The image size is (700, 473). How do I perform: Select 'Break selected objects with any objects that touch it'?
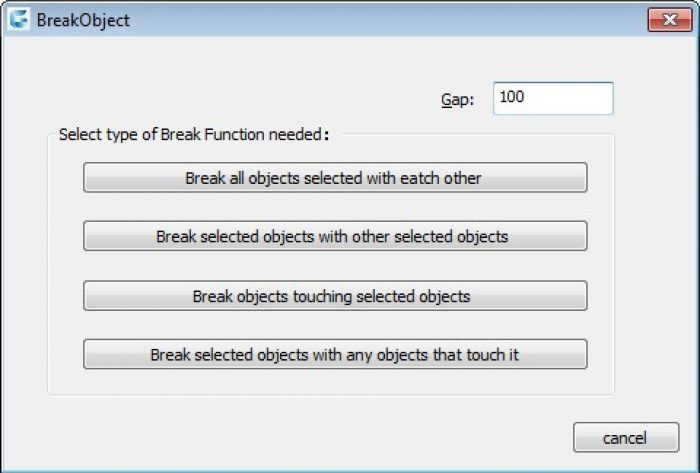pyautogui.click(x=335, y=354)
